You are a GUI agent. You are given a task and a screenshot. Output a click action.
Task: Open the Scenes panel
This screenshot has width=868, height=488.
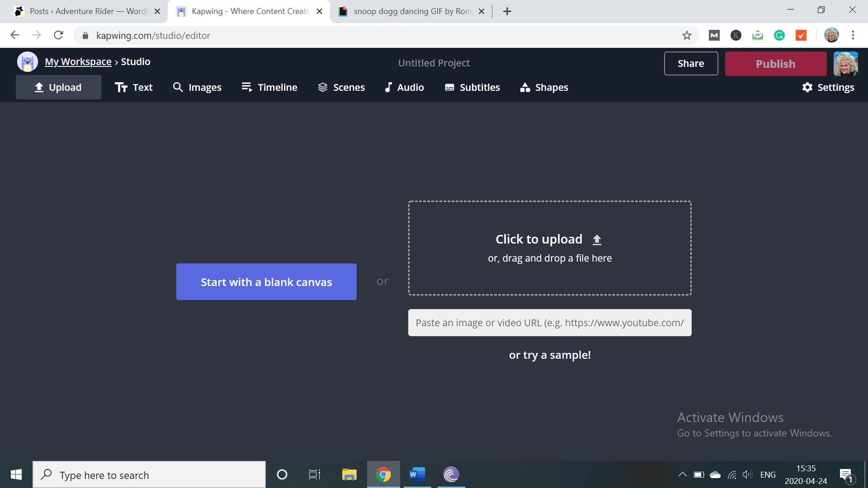(341, 87)
